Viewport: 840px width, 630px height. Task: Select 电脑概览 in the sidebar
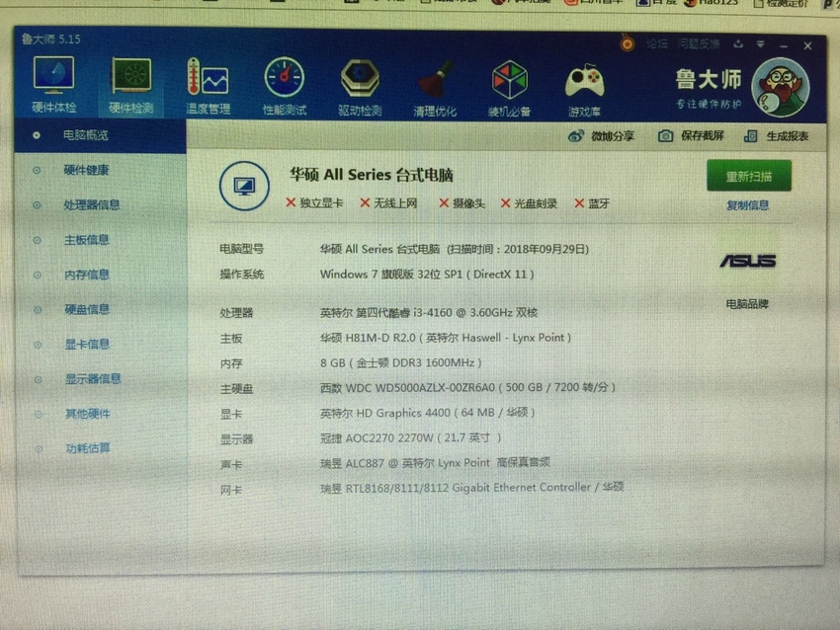tap(100, 135)
